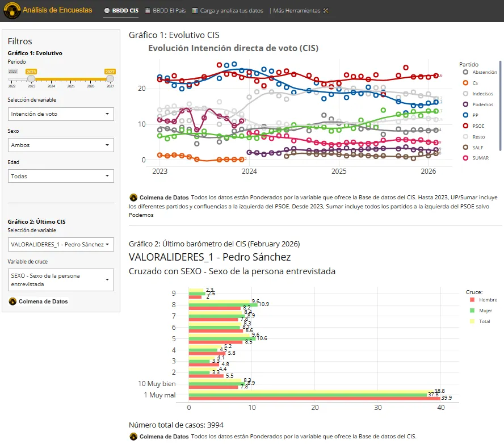Open the Intención de voto variable dropdown
The width and height of the screenshot is (504, 444).
pyautogui.click(x=61, y=114)
